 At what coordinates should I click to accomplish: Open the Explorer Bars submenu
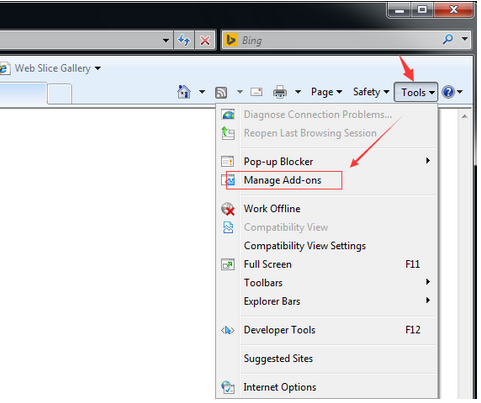327,302
